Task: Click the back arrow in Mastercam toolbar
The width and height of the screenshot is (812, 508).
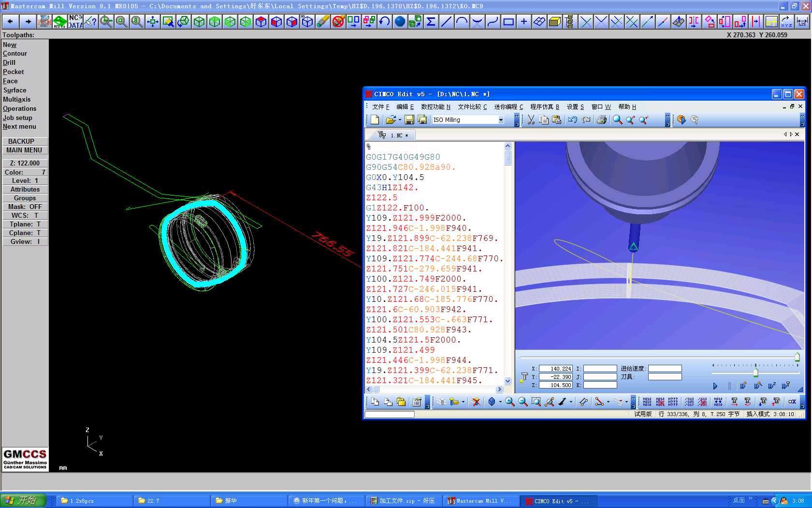Action: pos(10,22)
